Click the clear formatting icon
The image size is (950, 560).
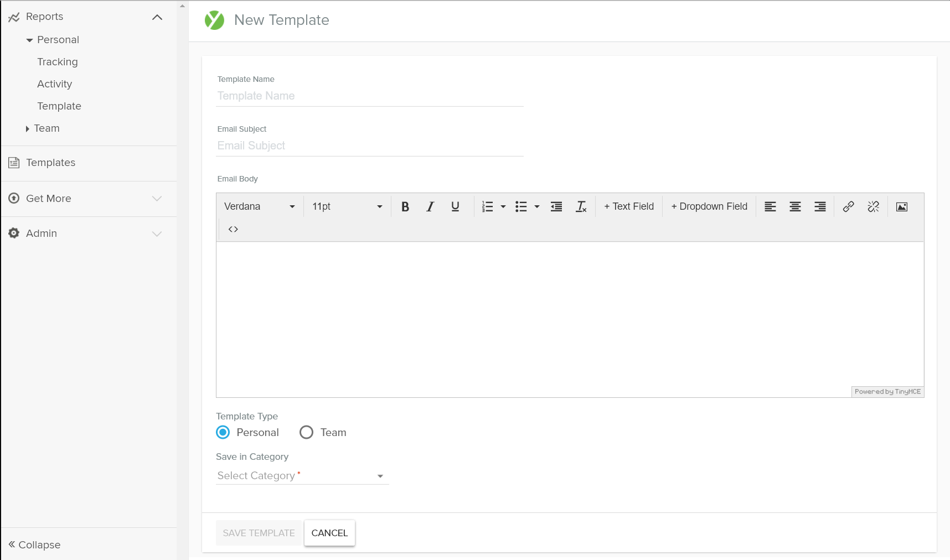581,206
